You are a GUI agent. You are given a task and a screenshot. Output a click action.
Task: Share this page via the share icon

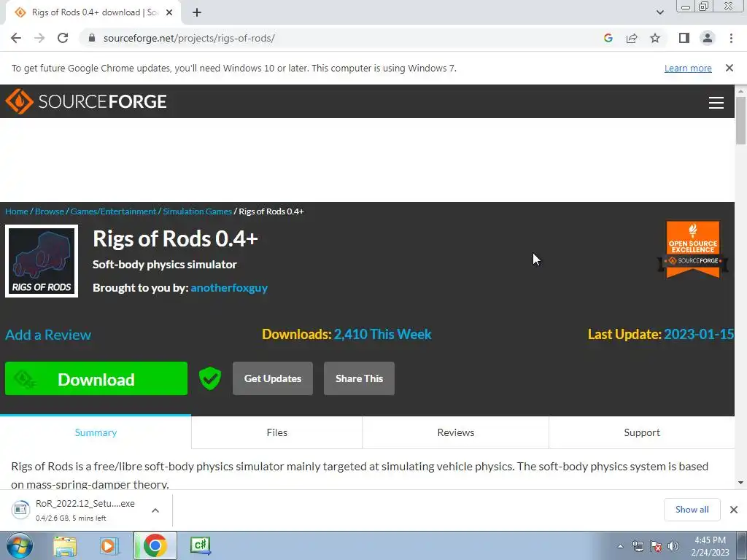[x=632, y=38]
